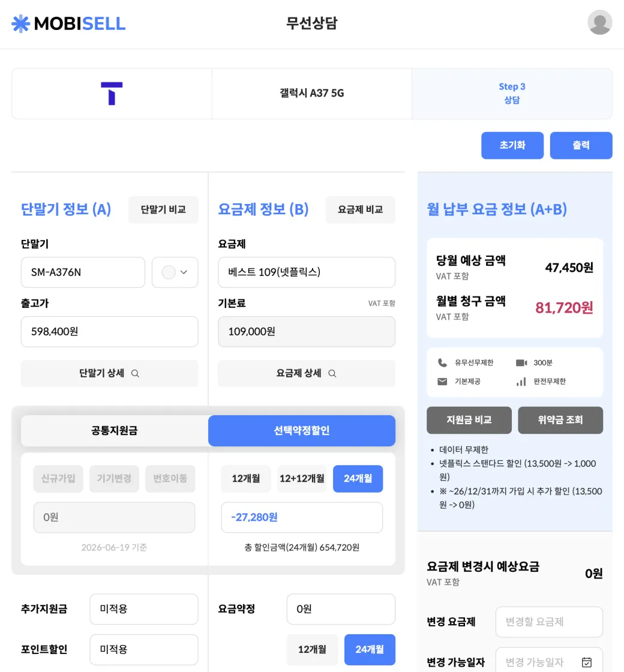Click the -27,280원 discount field
The width and height of the screenshot is (624, 672).
tap(302, 517)
